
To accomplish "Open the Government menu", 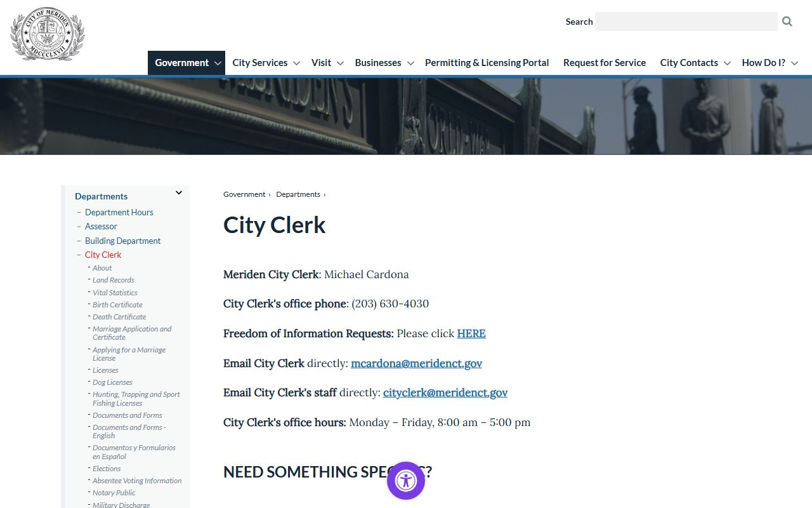I will (x=182, y=62).
